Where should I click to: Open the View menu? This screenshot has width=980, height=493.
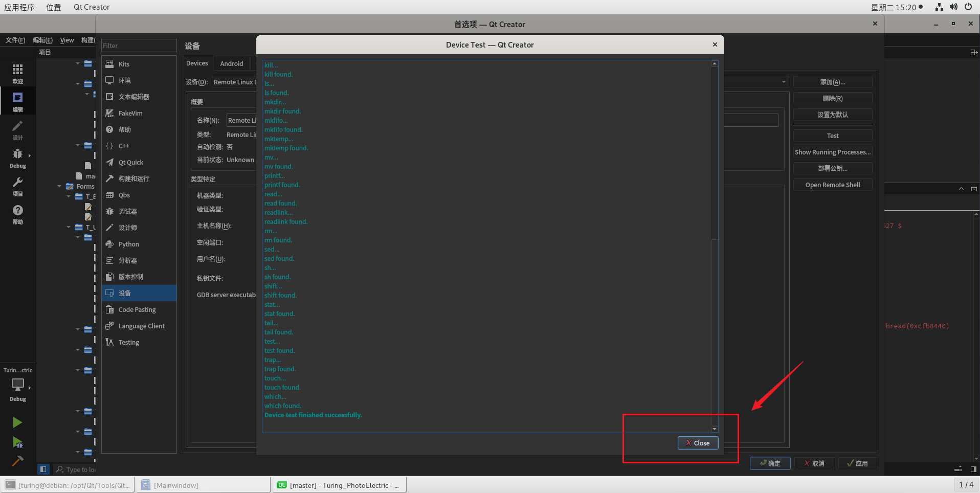point(67,40)
